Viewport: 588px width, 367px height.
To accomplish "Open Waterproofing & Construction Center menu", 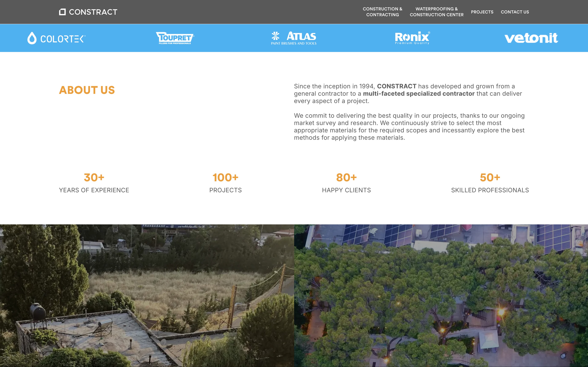I will [436, 12].
